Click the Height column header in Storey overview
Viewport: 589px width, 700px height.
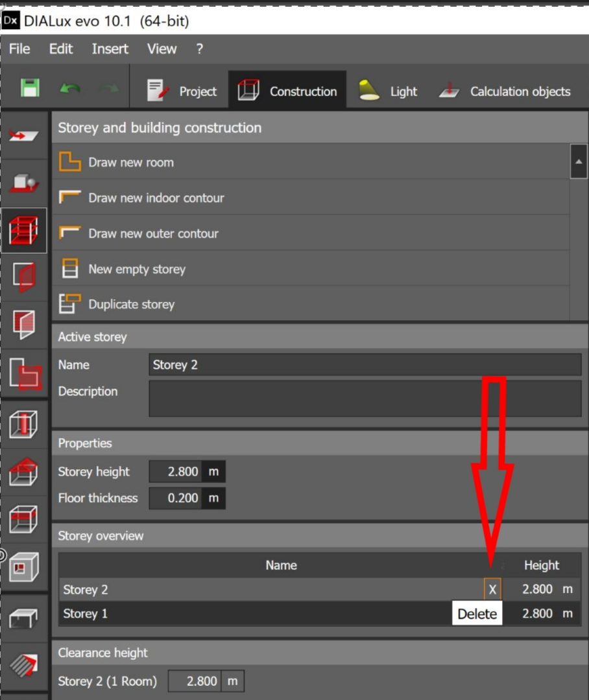tap(542, 565)
